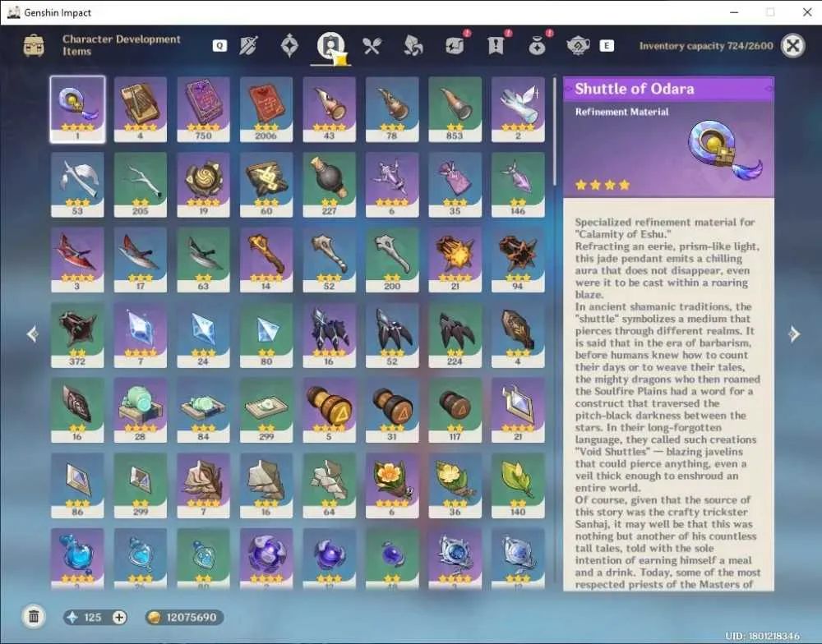Click the trash can delete icon

[34, 616]
